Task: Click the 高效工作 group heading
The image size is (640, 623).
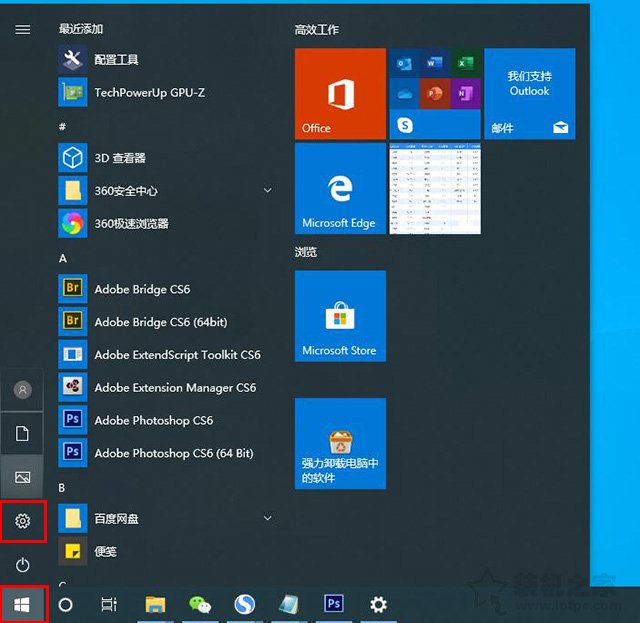Action: (317, 29)
